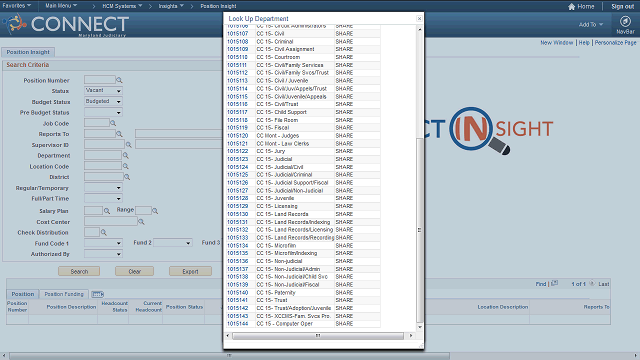Open Supervisor ID lookup magnifier
The height and width of the screenshot is (360, 640).
click(x=129, y=145)
